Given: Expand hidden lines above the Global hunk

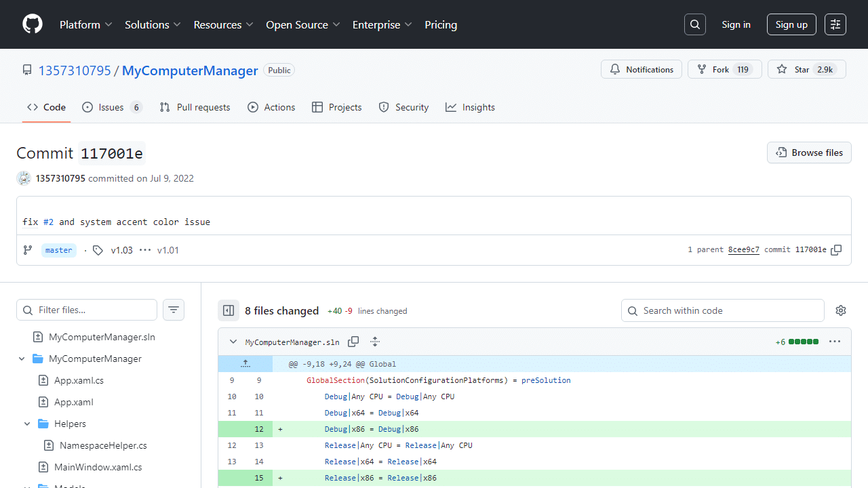Looking at the screenshot, I should [x=245, y=364].
